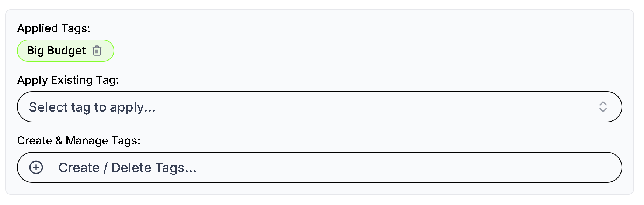Click empty area of Create / Delete Tags bar
Screen dimensions: 644x205
point(405,167)
